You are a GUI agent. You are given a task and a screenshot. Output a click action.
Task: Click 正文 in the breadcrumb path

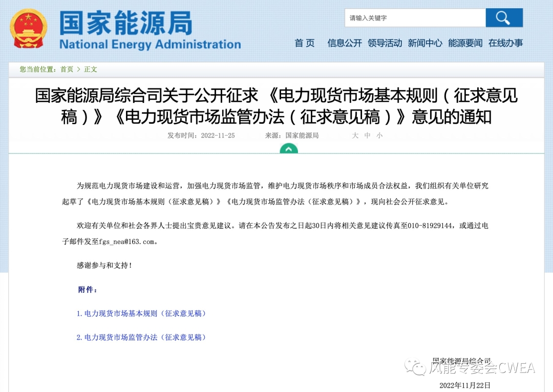click(91, 69)
